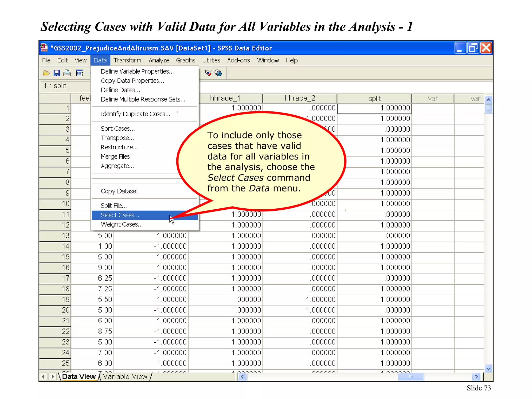
Task: Open the Help menu
Action: (292, 60)
